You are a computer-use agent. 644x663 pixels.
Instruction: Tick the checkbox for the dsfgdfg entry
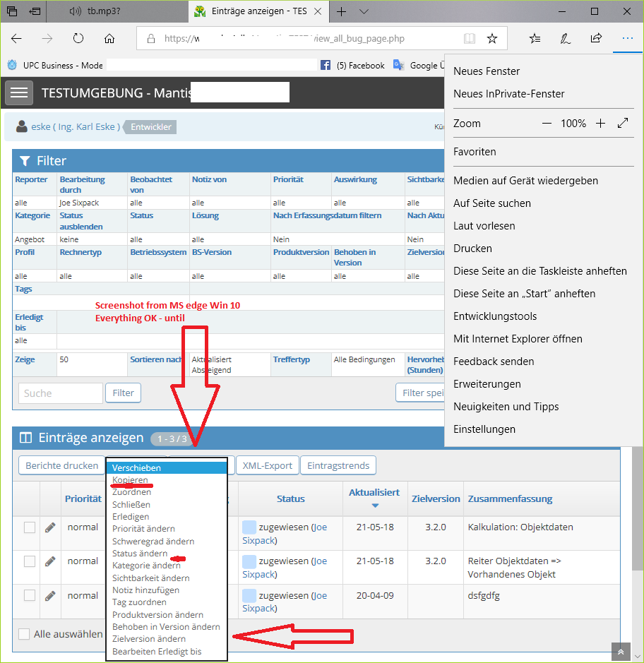pyautogui.click(x=30, y=596)
